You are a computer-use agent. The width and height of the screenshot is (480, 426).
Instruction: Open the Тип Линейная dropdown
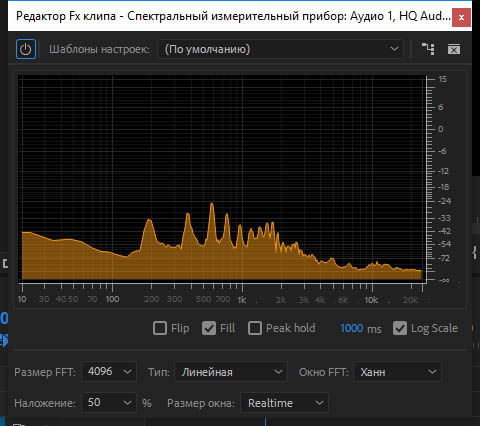coord(231,372)
